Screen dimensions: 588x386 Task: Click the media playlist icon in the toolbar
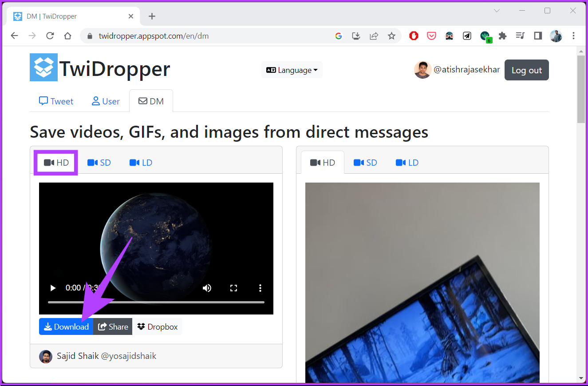(520, 36)
